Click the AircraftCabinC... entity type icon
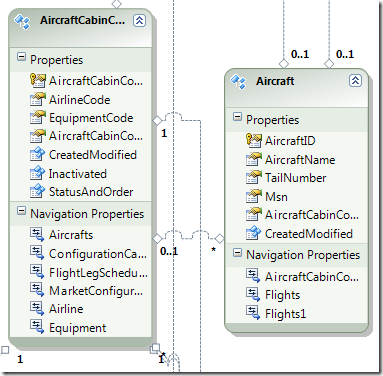Viewport: 383px width, 376px height. (x=22, y=21)
